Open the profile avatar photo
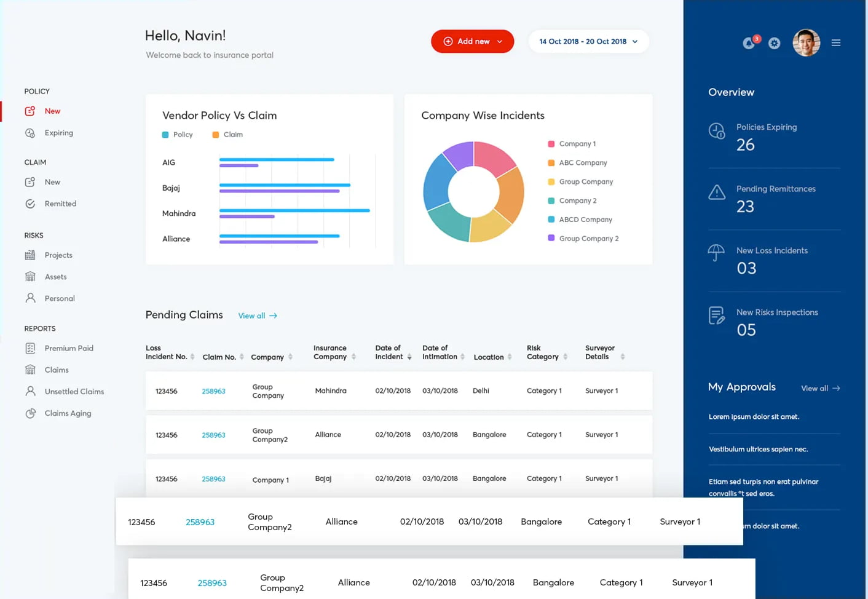 (806, 43)
